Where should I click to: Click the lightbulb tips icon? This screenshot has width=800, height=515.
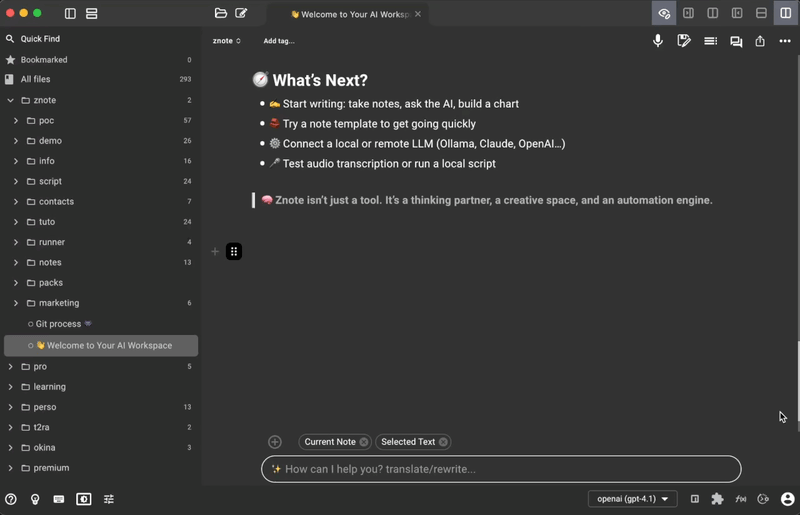tap(35, 499)
